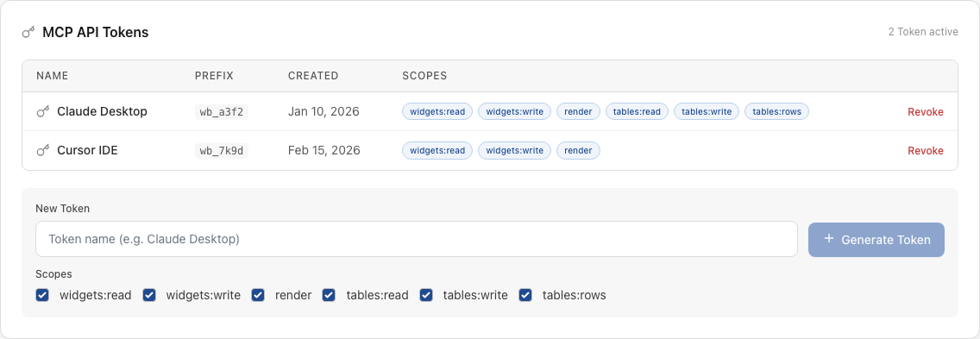Disable the tables:rows scope checkbox
980x339 pixels.
(x=525, y=295)
